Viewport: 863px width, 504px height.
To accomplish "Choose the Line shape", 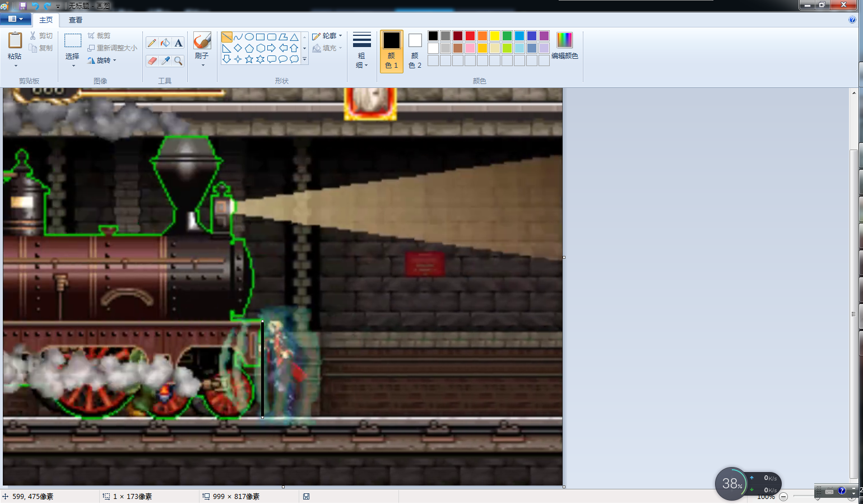I will point(227,37).
